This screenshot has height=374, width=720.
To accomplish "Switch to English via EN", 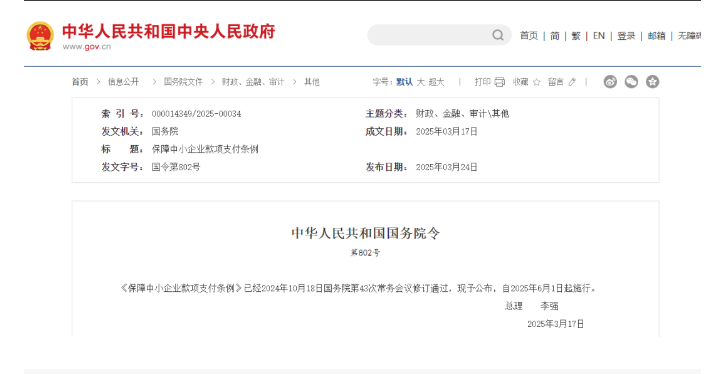I will [x=599, y=36].
